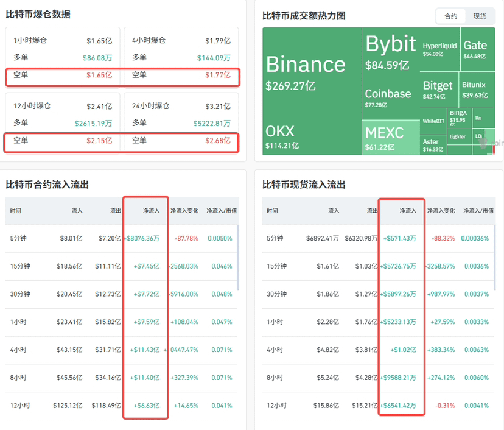
Task: Click spot net inflow +$5726.75万
Action: pyautogui.click(x=398, y=266)
